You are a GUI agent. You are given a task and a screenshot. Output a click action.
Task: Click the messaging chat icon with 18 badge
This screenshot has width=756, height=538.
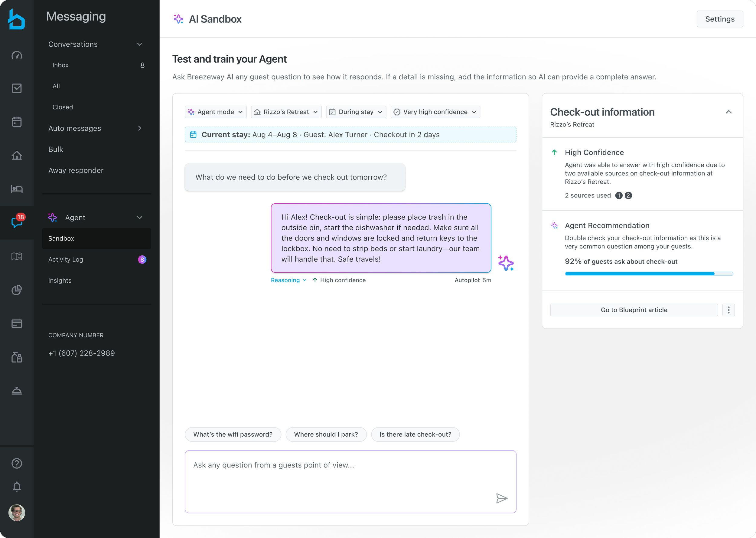tap(17, 222)
